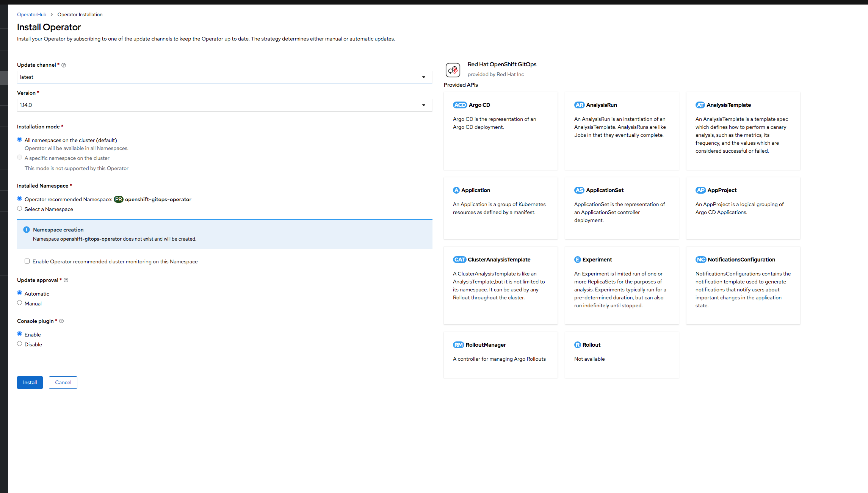Enable Operator recommended cluster monitoring checkbox
868x493 pixels.
(x=27, y=261)
